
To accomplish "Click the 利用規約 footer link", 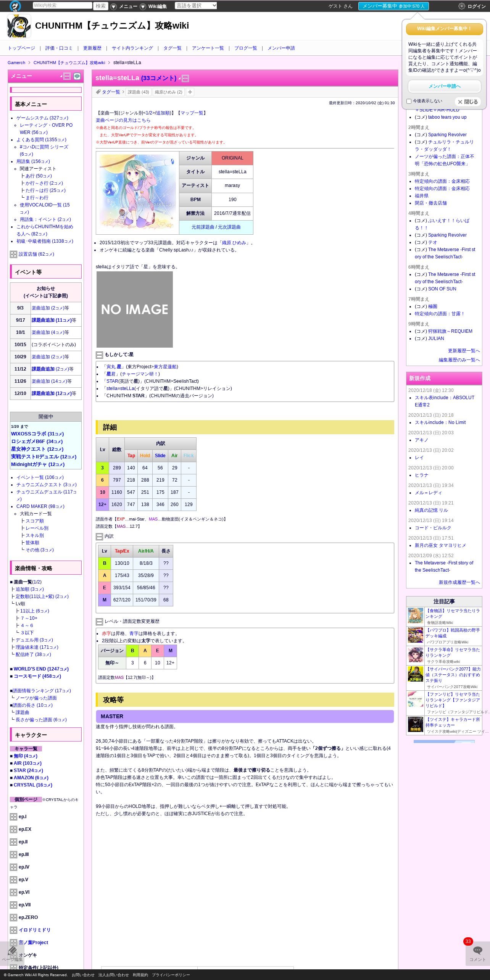I will [140, 975].
